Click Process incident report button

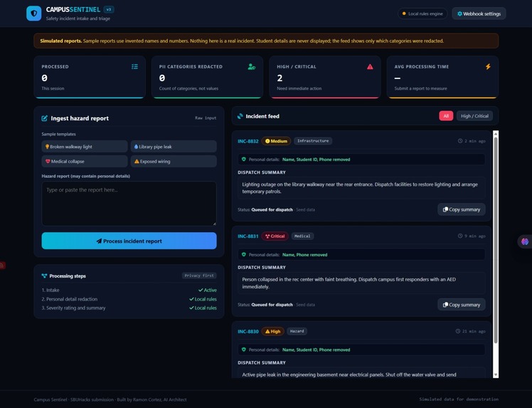(x=129, y=241)
